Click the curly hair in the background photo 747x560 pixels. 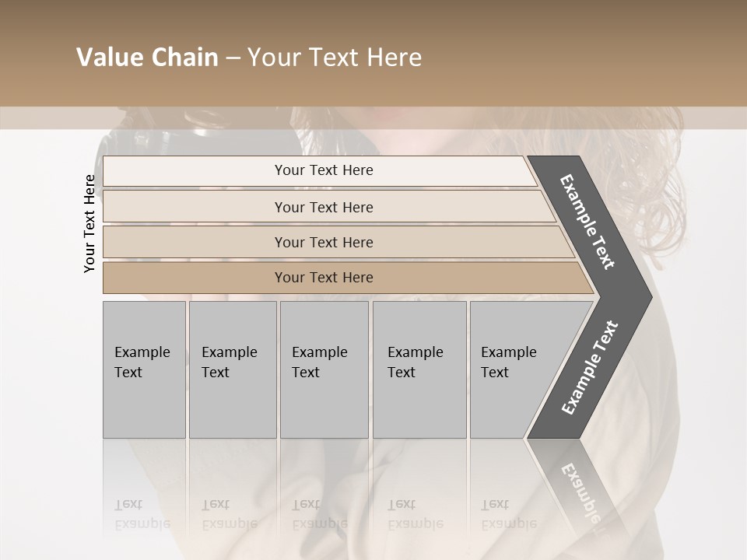click(x=654, y=187)
